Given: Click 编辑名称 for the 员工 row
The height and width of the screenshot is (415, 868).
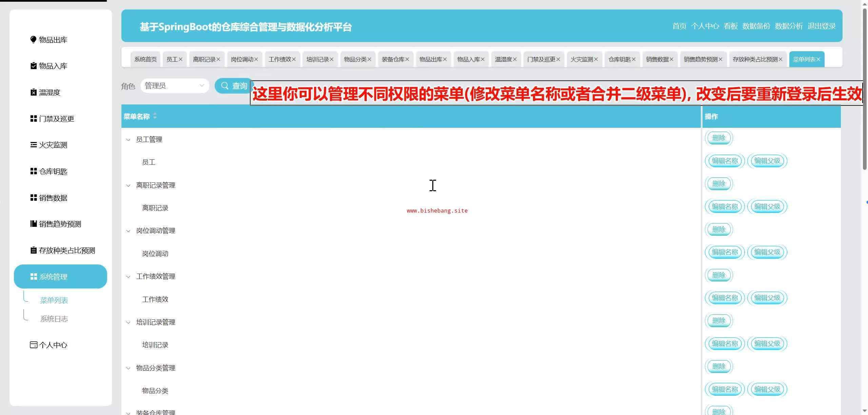Looking at the screenshot, I should 725,161.
